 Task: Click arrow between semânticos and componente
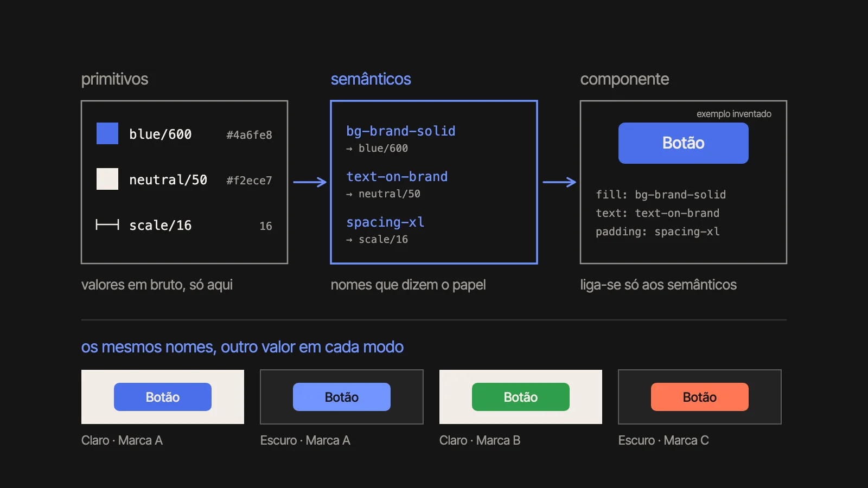[559, 182]
